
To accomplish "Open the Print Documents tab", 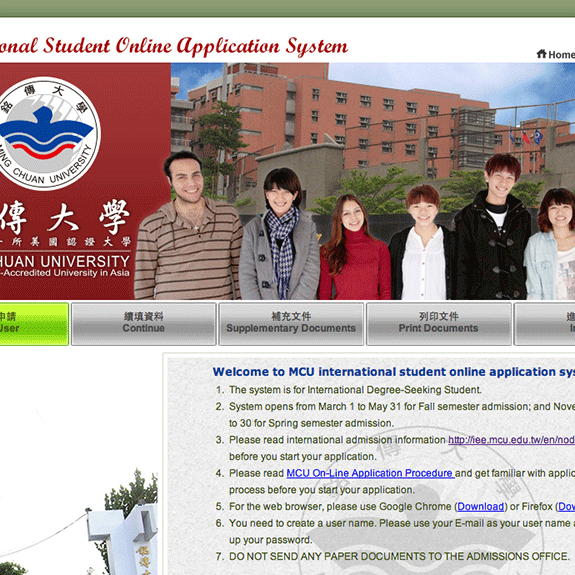I will click(439, 323).
